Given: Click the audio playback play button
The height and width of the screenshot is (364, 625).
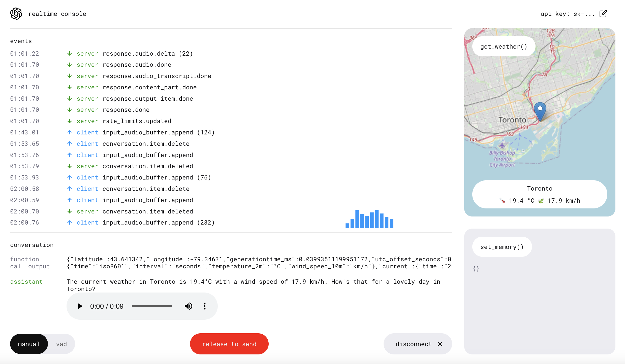Looking at the screenshot, I should tap(79, 306).
